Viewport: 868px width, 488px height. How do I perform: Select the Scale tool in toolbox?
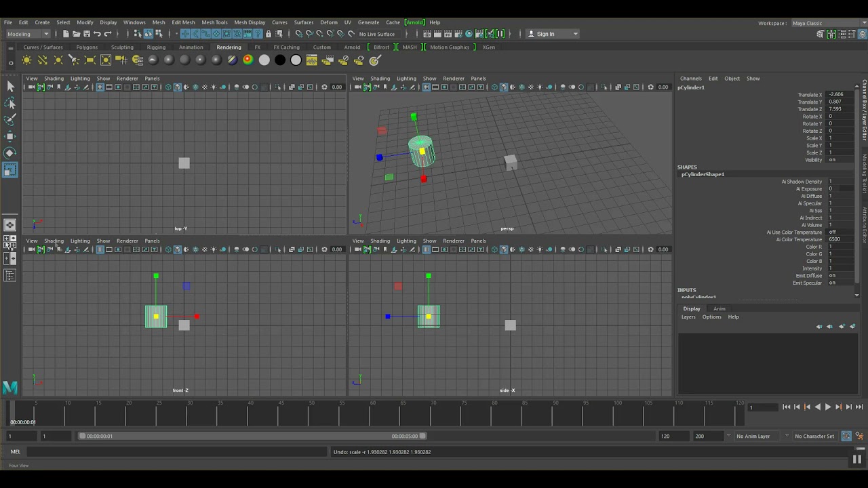[10, 169]
